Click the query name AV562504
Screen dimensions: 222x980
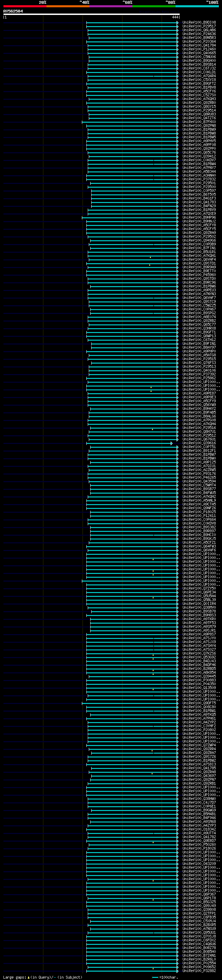(13, 11)
